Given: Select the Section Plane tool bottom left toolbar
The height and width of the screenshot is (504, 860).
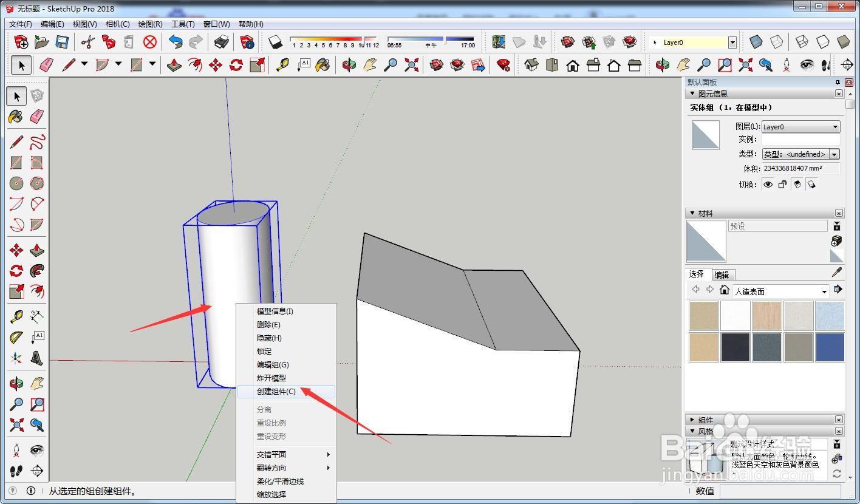Looking at the screenshot, I should tap(37, 471).
